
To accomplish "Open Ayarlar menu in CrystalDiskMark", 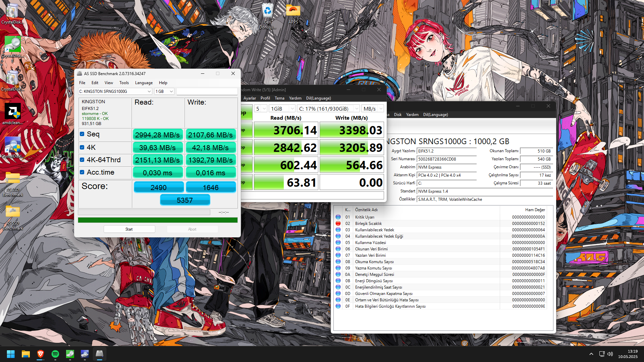I will [x=250, y=98].
